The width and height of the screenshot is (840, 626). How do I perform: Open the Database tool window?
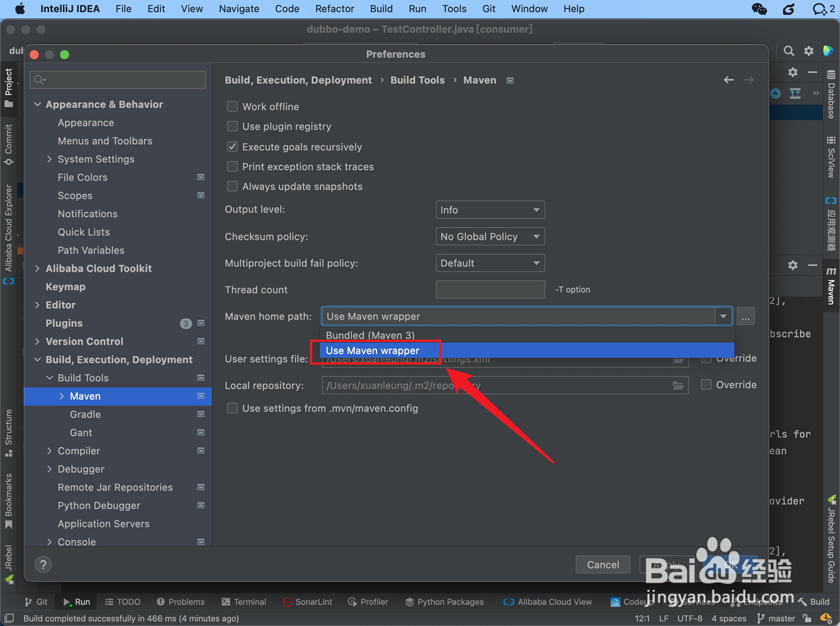coord(831,94)
